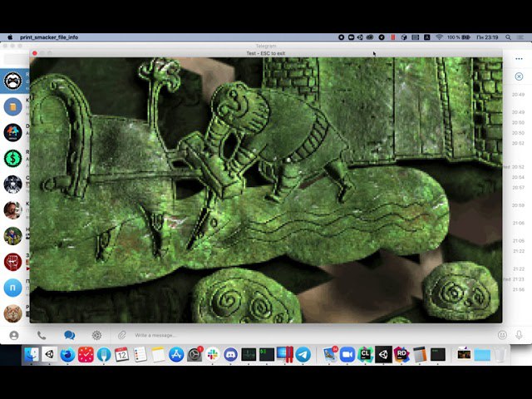Open Reminders in the dock
The image size is (532, 399).
pyautogui.click(x=140, y=355)
